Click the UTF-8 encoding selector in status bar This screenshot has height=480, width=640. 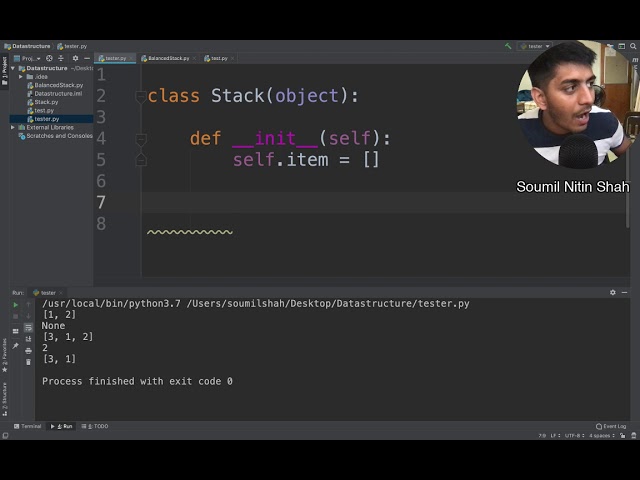[574, 436]
